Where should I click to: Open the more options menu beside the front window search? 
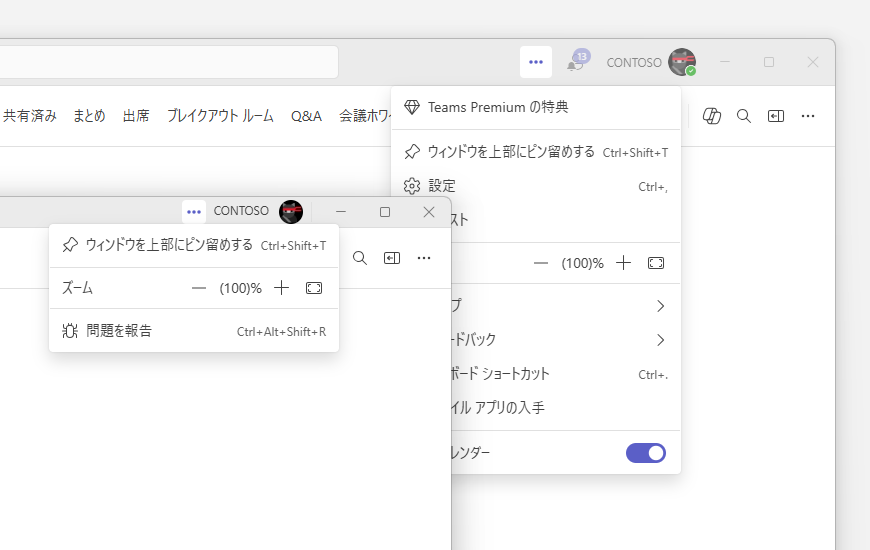(x=424, y=258)
